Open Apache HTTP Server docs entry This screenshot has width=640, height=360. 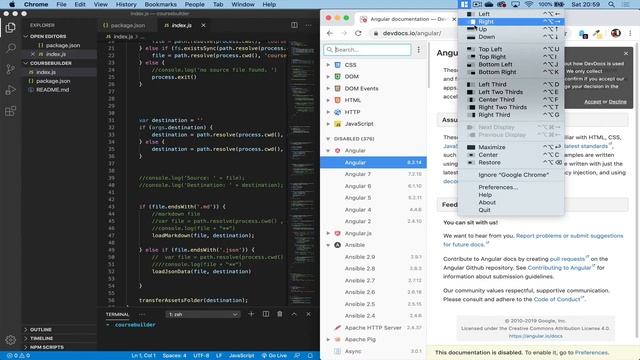(373, 328)
